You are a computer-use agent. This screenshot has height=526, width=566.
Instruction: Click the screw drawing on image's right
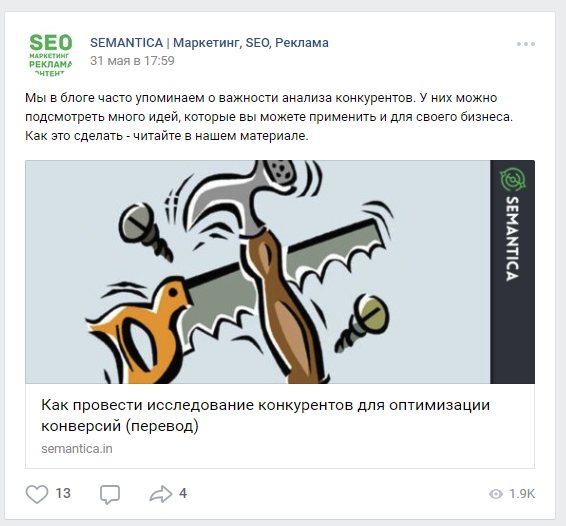coord(362,323)
